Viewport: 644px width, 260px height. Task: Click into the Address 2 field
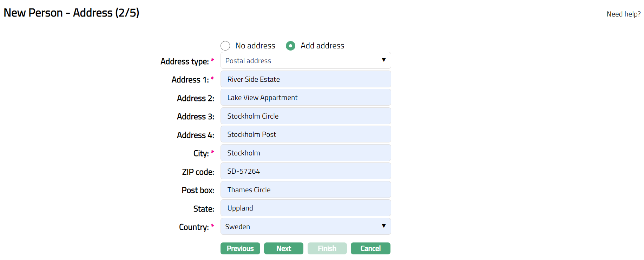coord(305,98)
